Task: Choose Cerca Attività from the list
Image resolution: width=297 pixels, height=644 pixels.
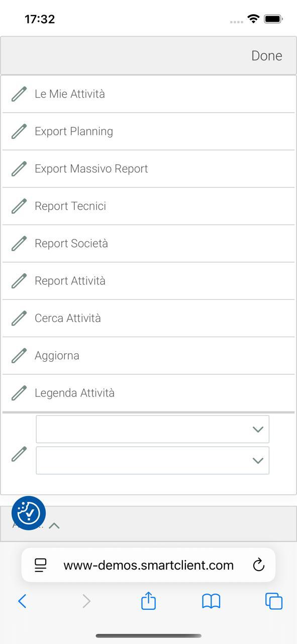Action: pyautogui.click(x=148, y=318)
